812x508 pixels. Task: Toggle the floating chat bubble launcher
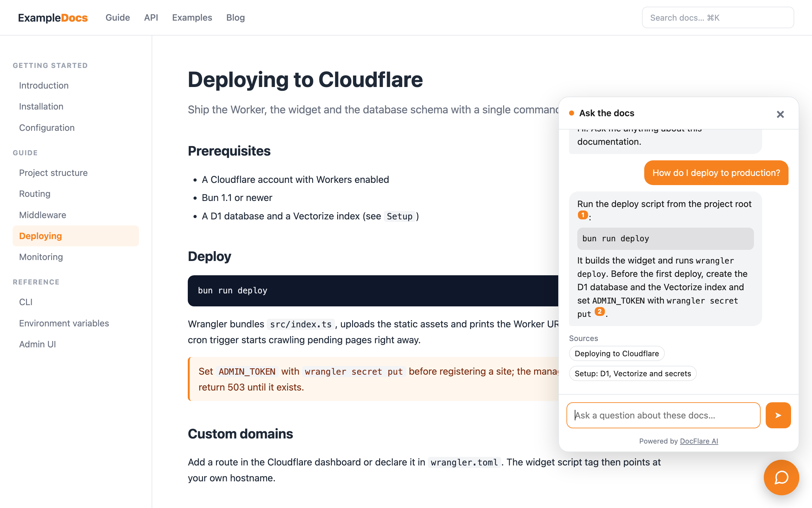click(781, 478)
